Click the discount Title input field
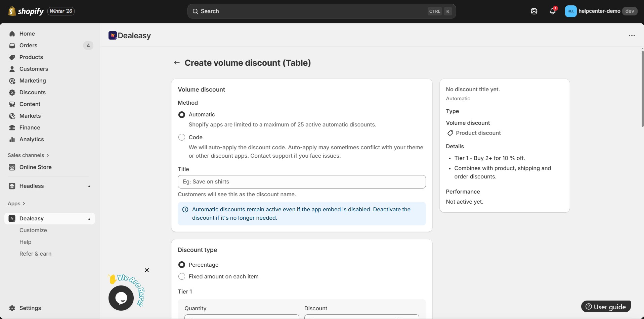644x319 pixels. click(x=301, y=182)
